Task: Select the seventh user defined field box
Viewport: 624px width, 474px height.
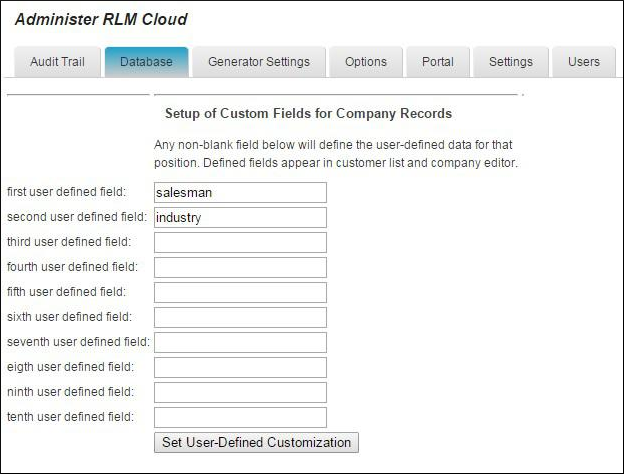Action: [x=240, y=342]
